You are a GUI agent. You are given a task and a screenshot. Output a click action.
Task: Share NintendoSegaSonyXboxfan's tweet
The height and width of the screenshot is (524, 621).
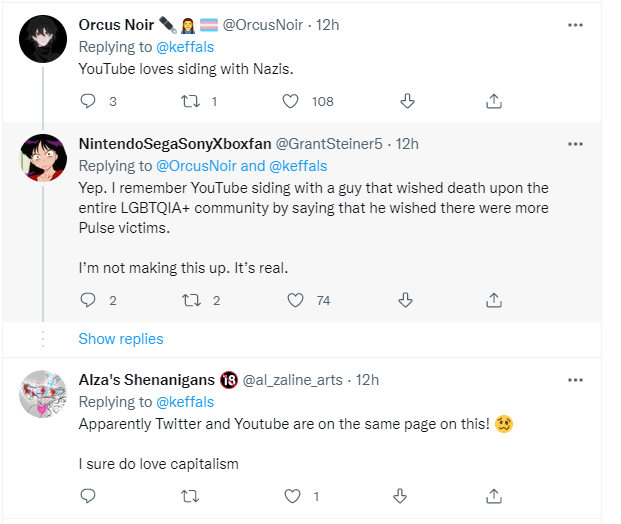(493, 300)
